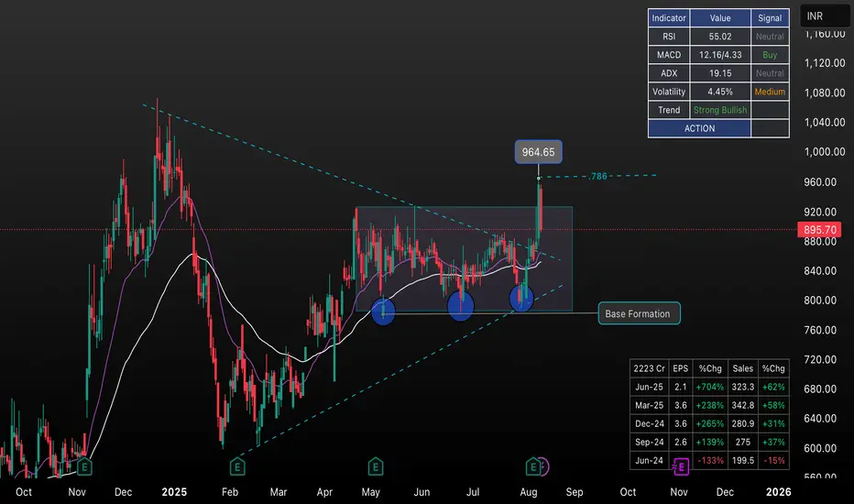Click the EPS column header

(x=680, y=369)
